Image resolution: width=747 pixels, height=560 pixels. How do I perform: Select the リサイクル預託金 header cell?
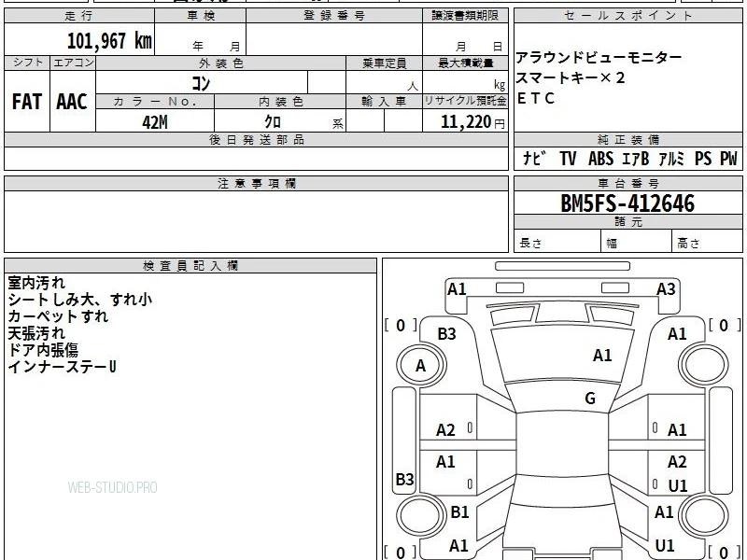(465, 102)
